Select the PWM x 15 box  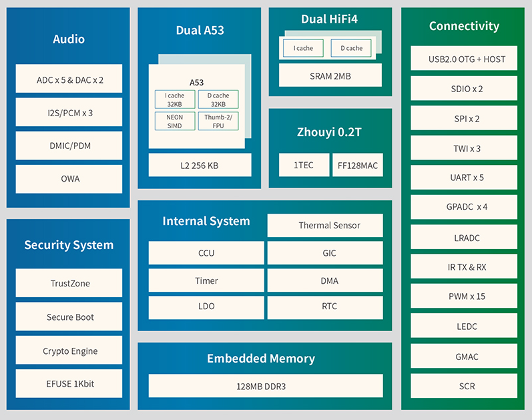pos(464,296)
